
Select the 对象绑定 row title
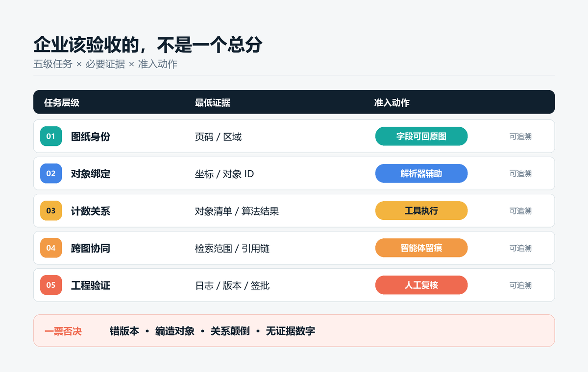click(x=91, y=174)
